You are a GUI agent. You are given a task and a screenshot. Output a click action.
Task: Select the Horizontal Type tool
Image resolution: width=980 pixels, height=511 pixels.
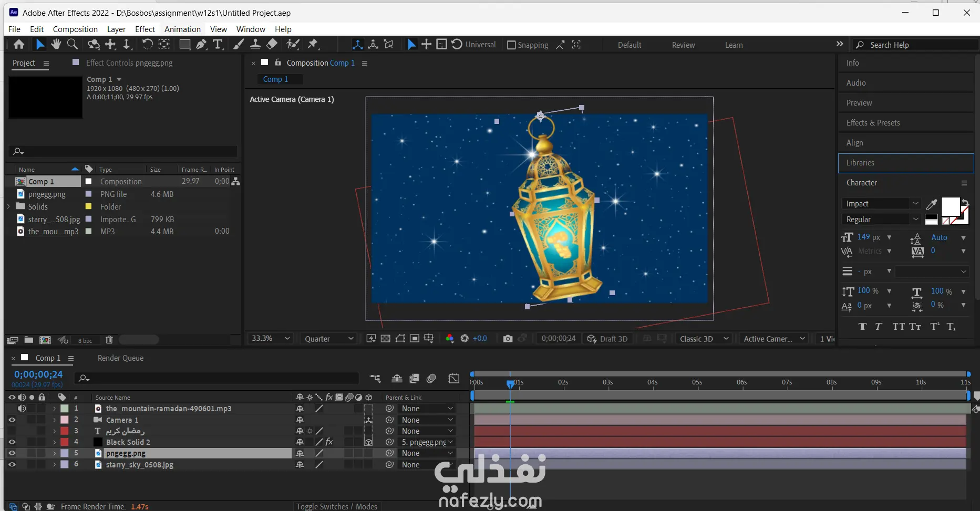218,45
